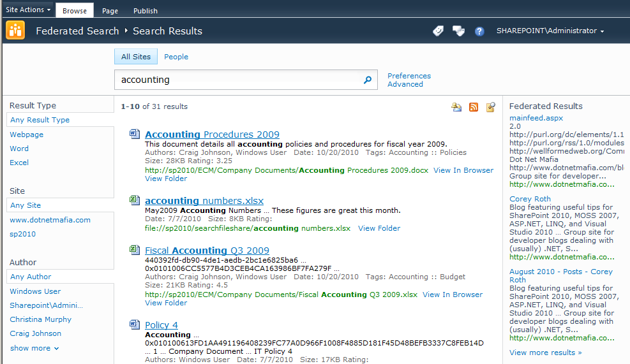Click View Folder for accounting numbers.xlsx
The width and height of the screenshot is (630, 364).
tap(379, 228)
